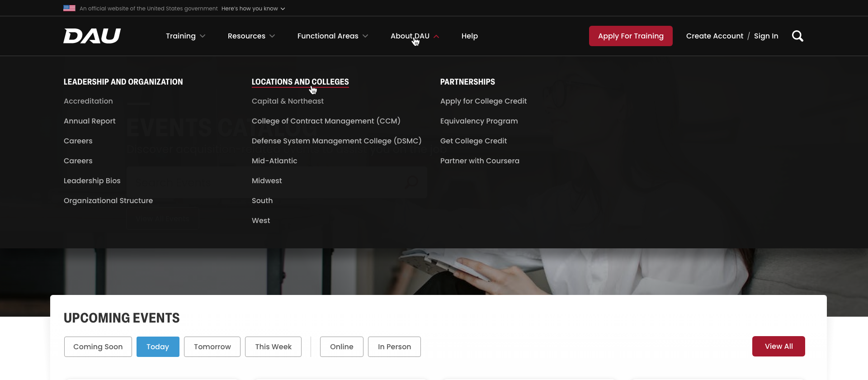Viewport: 868px width, 380px height.
Task: Open the Leadership Bios link
Action: coord(92,180)
